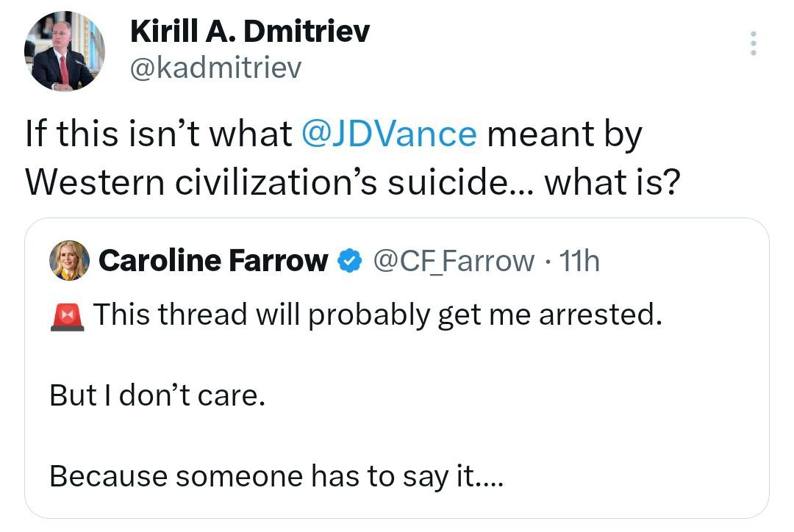Click the red siren emoji
The width and height of the screenshot is (794, 532).
(x=68, y=316)
